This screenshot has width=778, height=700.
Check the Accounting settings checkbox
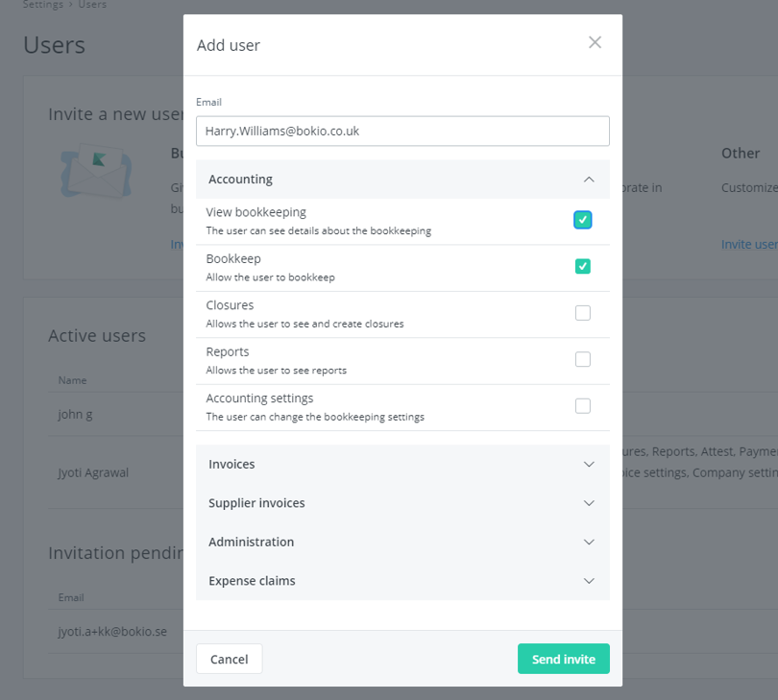click(x=582, y=406)
